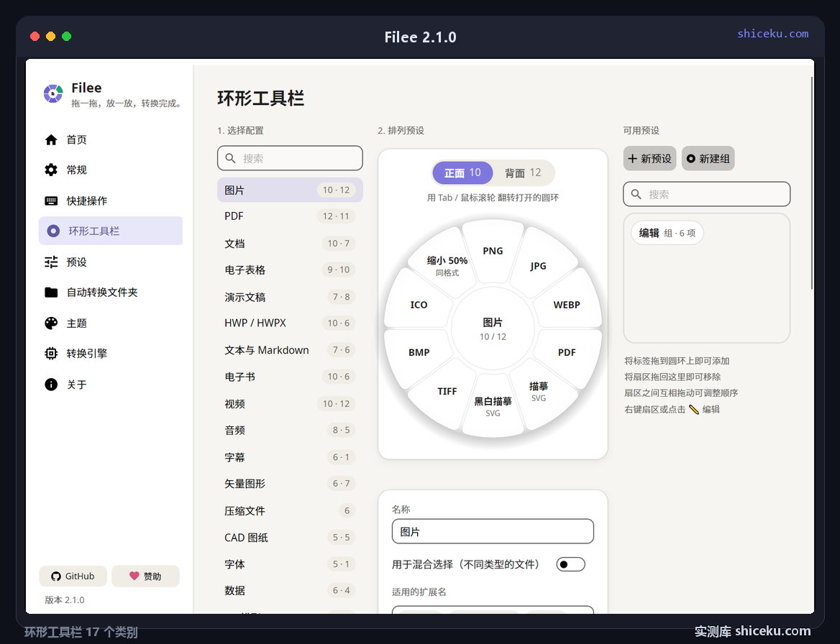The height and width of the screenshot is (644, 840).
Task: Go to 快捷操作 page
Action: click(x=111, y=201)
